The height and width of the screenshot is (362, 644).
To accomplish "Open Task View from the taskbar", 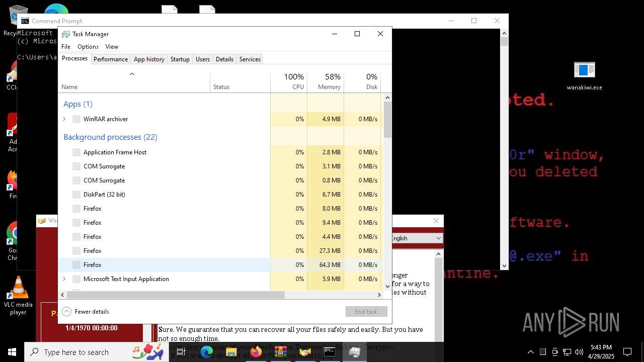I will (181, 352).
